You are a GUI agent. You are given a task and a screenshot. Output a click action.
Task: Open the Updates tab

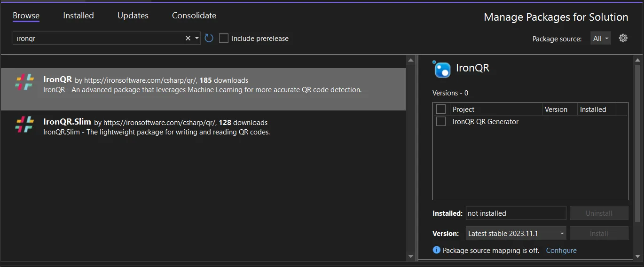pos(133,16)
